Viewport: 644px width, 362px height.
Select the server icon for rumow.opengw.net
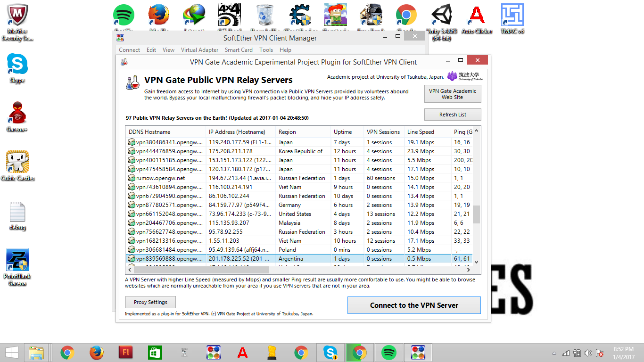(x=132, y=178)
